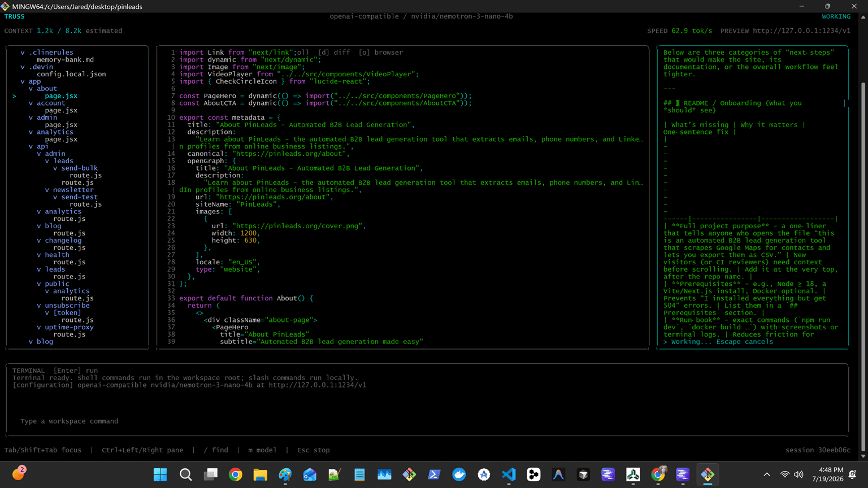The width and height of the screenshot is (868, 488).
Task: Select the changelog folder label
Action: [63, 241]
